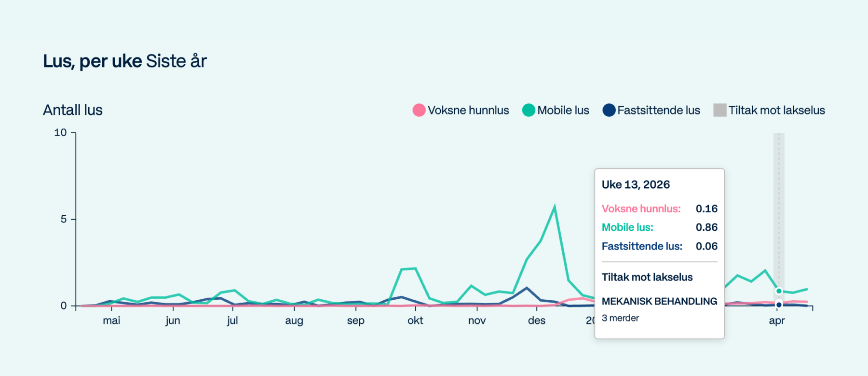Click the 10 tick label on the y-axis
The image size is (868, 376).
tap(60, 133)
